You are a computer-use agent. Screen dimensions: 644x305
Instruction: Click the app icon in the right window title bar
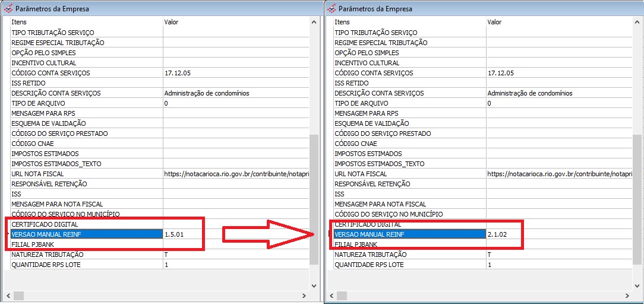tap(331, 8)
